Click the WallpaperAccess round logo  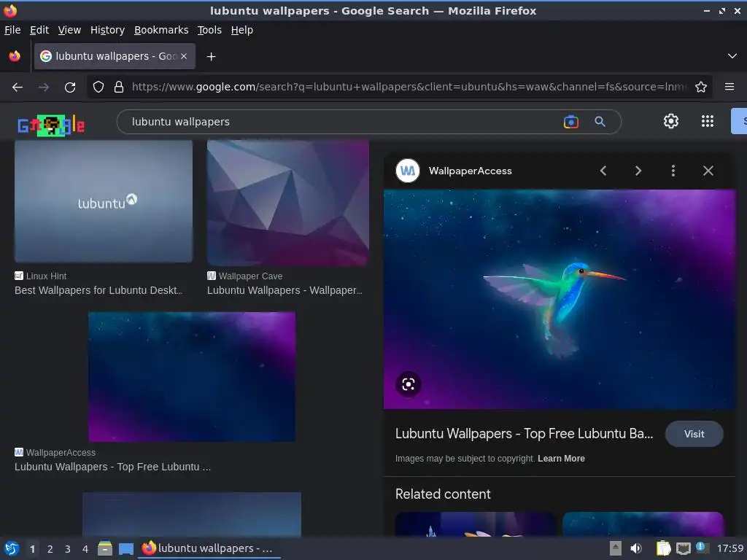point(408,171)
